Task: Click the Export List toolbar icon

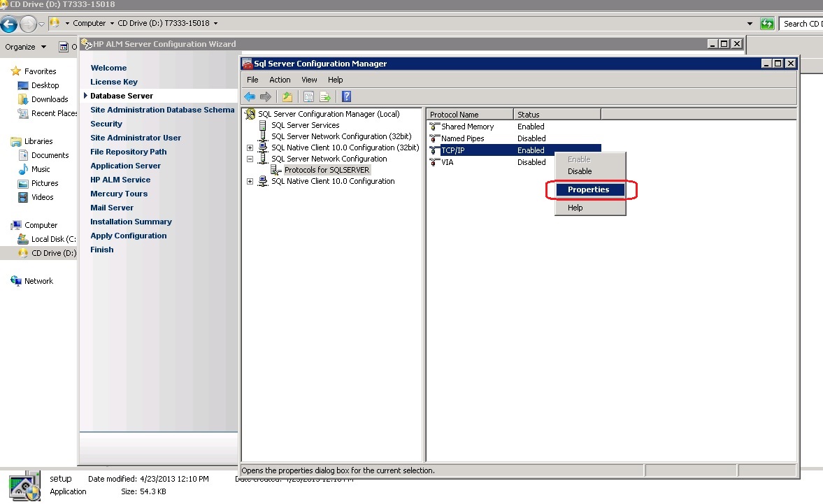Action: pos(325,96)
